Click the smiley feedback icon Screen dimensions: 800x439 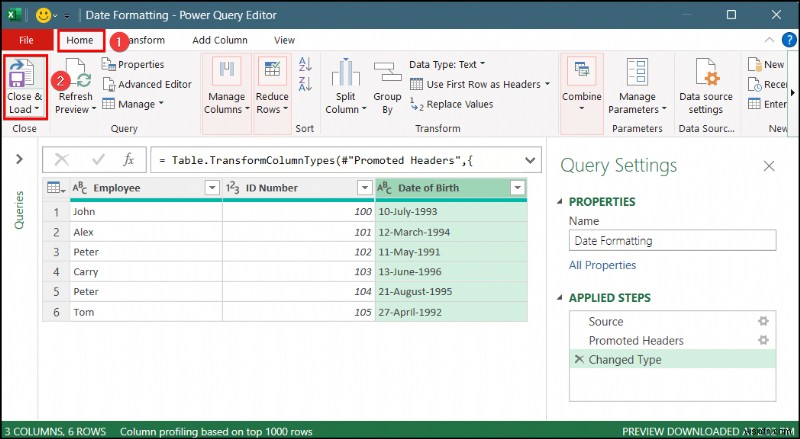(43, 15)
